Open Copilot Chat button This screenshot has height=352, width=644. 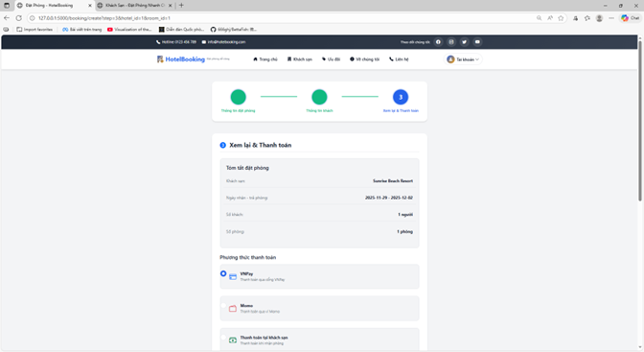[x=630, y=18]
